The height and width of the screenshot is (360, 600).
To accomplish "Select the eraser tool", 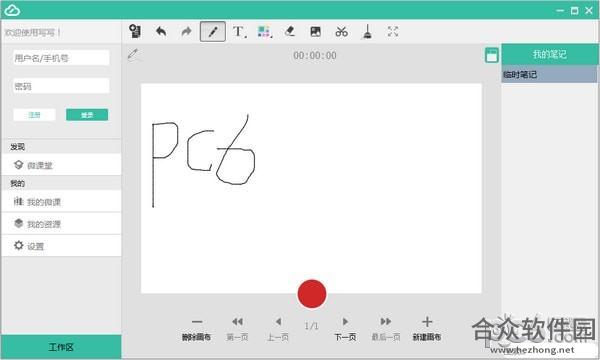I will click(x=290, y=31).
